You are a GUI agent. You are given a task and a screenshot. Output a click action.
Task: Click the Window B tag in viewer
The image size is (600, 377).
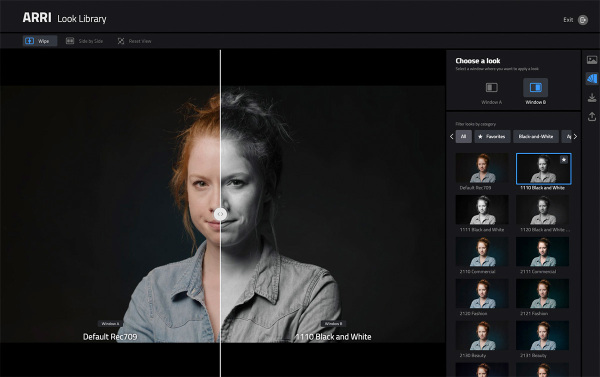click(333, 324)
